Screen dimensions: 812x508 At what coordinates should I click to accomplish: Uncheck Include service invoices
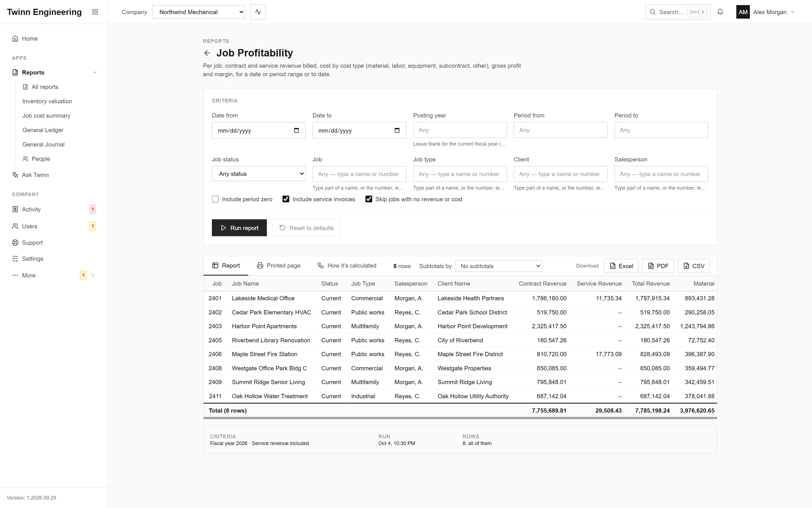286,199
